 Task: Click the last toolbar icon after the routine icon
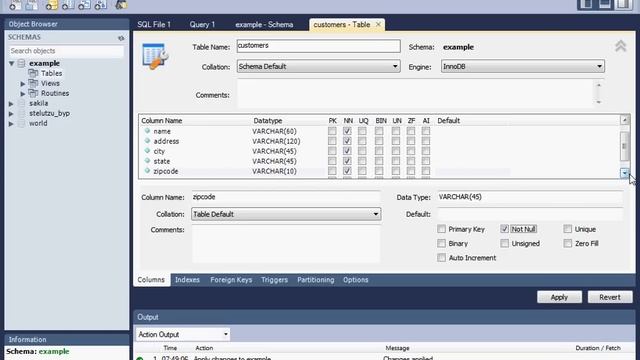pos(121,5)
